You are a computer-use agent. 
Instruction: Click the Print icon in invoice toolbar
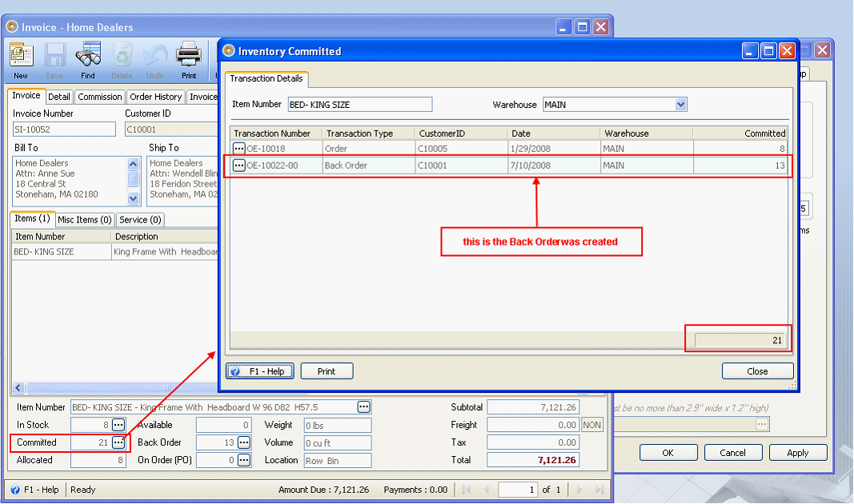188,59
